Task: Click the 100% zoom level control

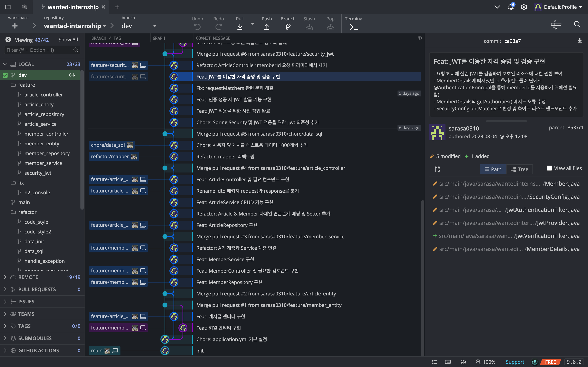Action: (486, 362)
